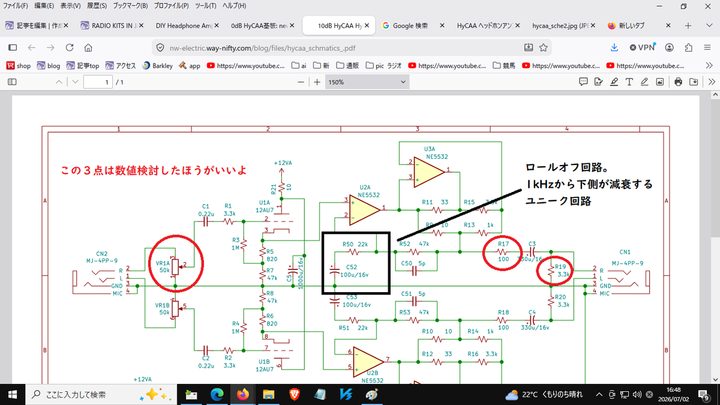Open the 記事top bookmark
Image resolution: width=720 pixels, height=405 pixels.
click(x=83, y=66)
